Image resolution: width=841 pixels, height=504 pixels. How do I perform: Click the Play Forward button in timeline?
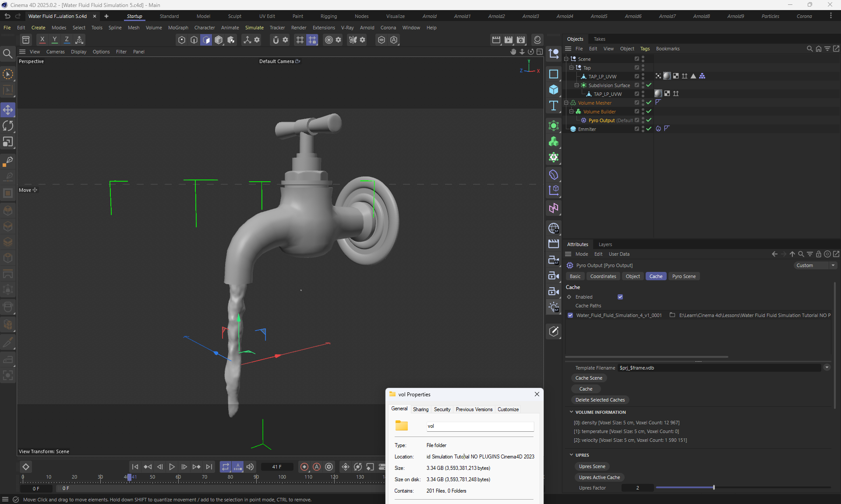[x=172, y=467]
